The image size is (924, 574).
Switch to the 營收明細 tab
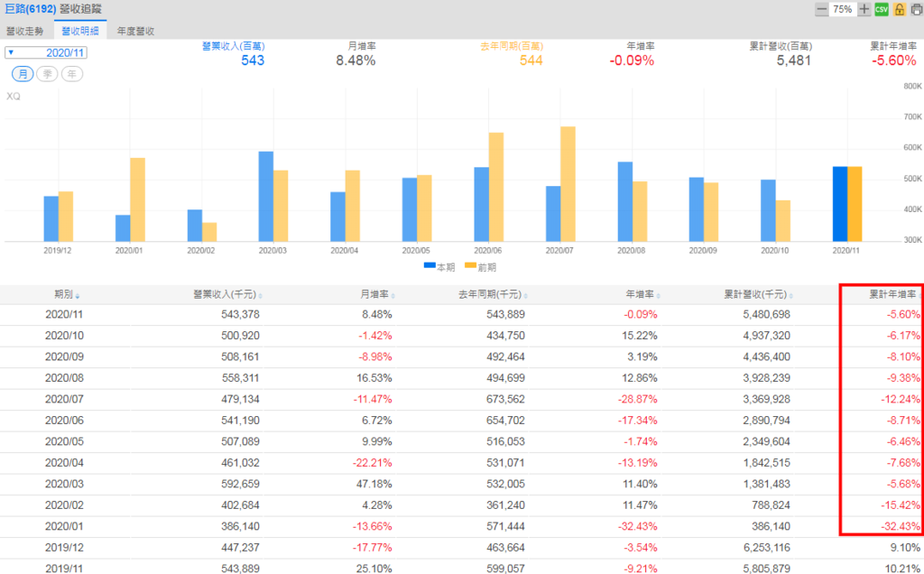pos(80,32)
